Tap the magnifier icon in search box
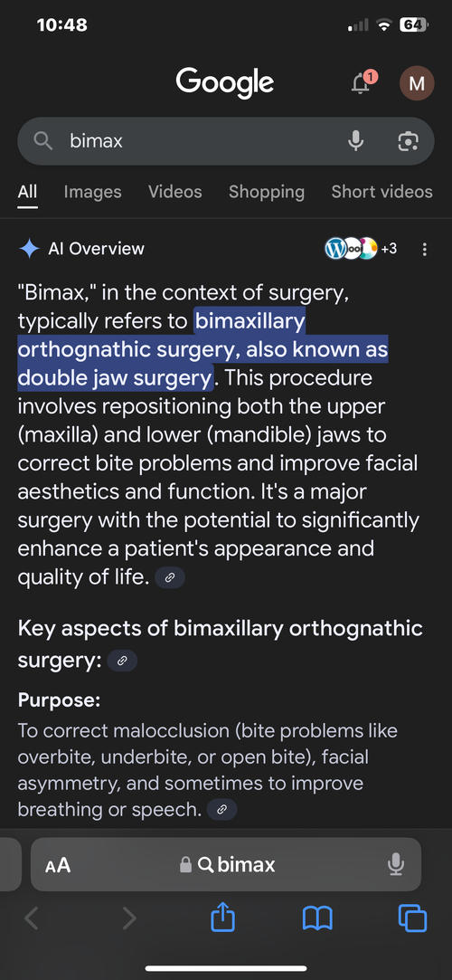The width and height of the screenshot is (452, 980). coord(43,141)
